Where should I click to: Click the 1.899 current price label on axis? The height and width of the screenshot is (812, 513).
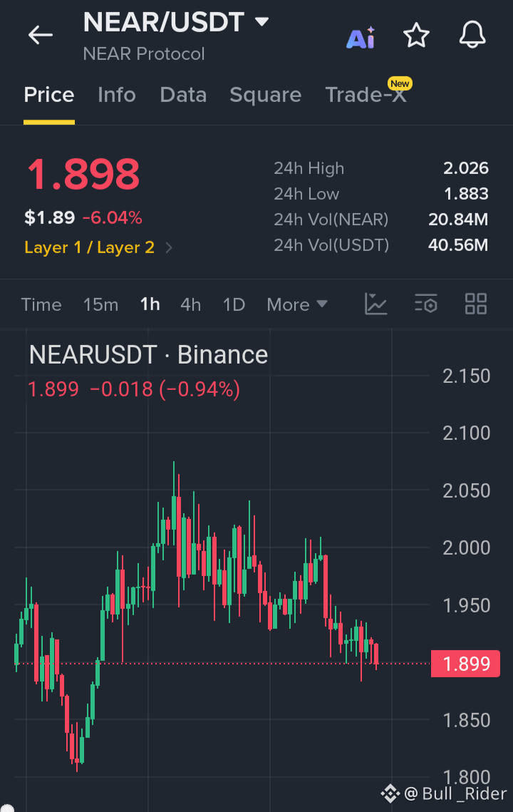pyautogui.click(x=465, y=664)
